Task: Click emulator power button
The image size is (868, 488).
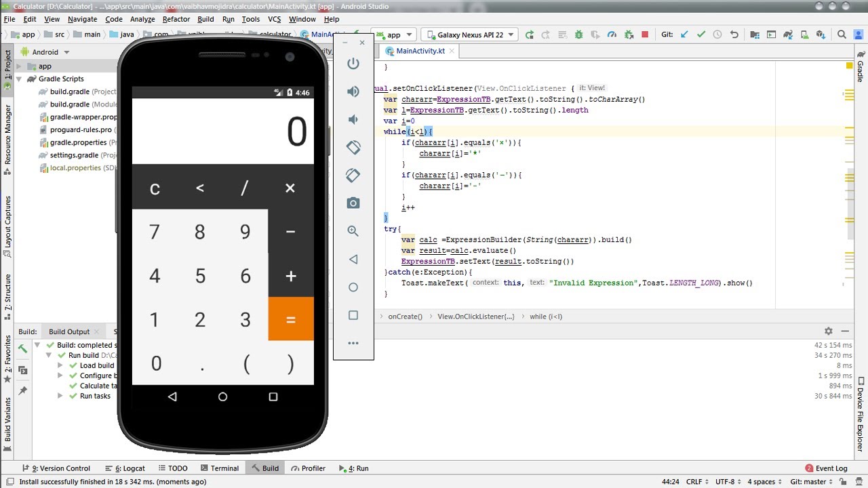Action: coord(353,64)
